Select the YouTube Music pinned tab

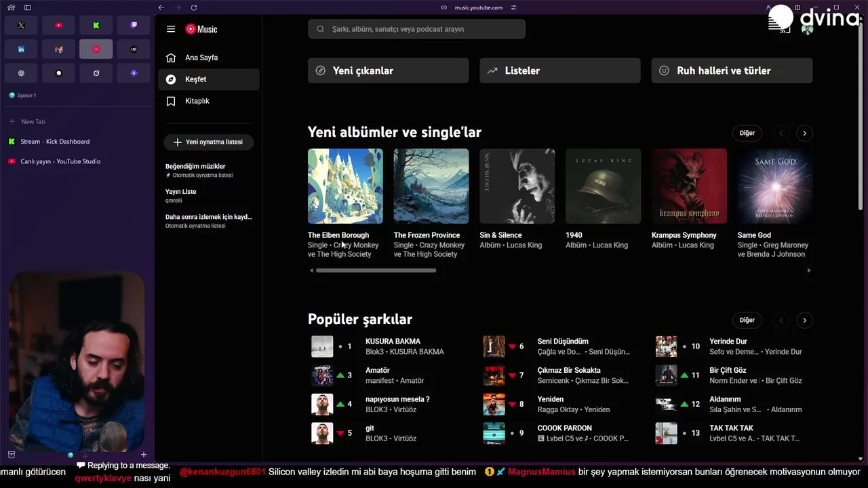pyautogui.click(x=96, y=49)
